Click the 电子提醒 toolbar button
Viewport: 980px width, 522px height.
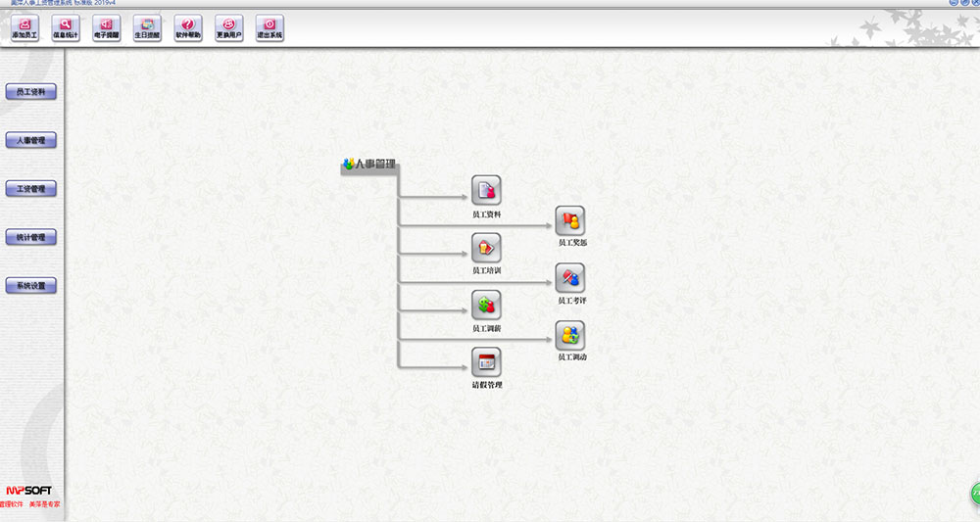coord(106,28)
